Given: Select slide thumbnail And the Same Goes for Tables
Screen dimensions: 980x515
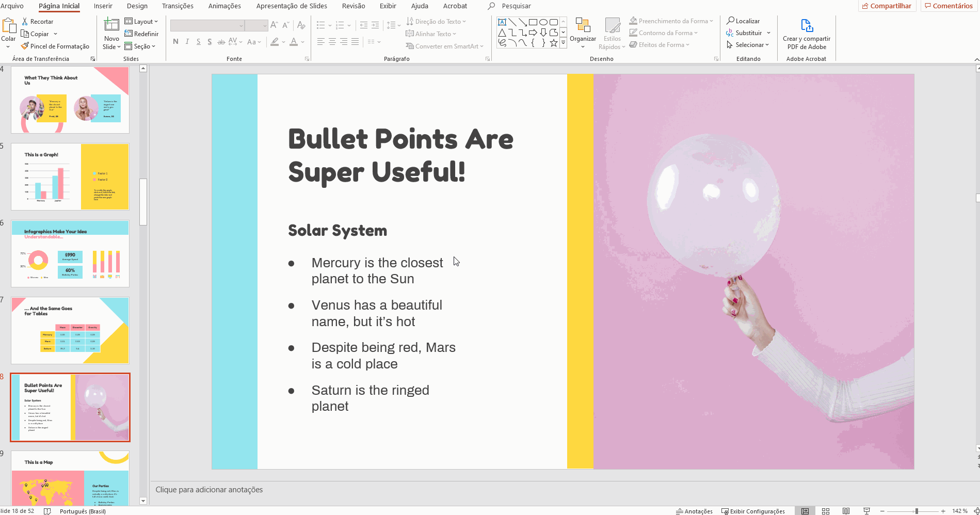Looking at the screenshot, I should click(70, 330).
